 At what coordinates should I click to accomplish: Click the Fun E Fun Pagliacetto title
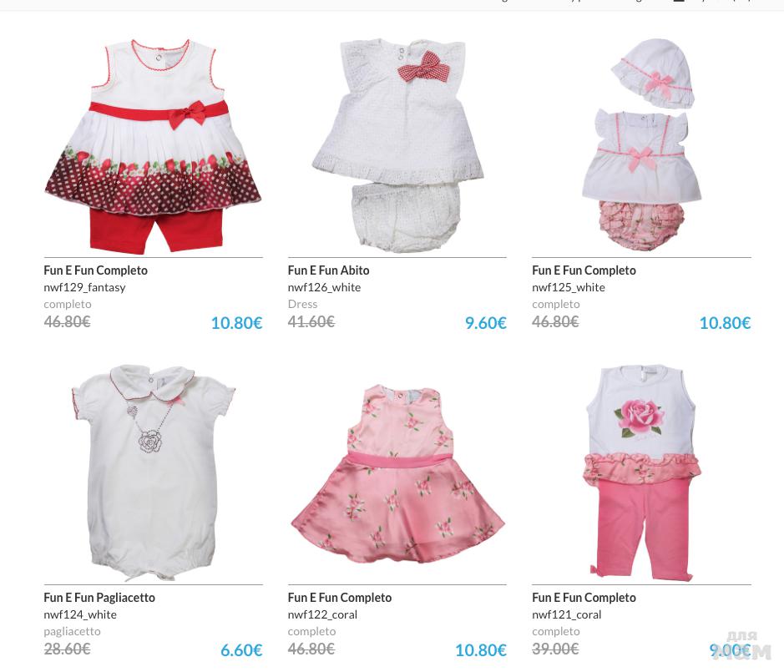pos(99,598)
